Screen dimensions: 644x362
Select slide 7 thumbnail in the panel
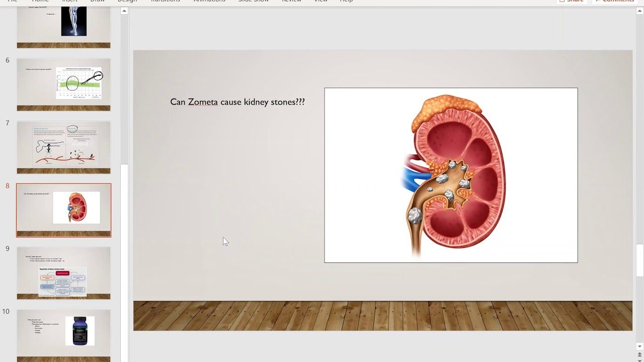pos(63,147)
